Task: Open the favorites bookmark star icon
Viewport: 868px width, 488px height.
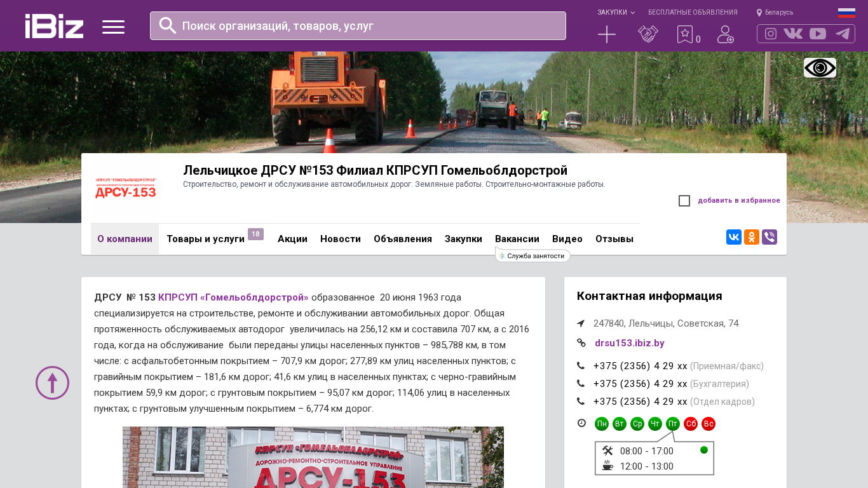Action: pyautogui.click(x=685, y=34)
